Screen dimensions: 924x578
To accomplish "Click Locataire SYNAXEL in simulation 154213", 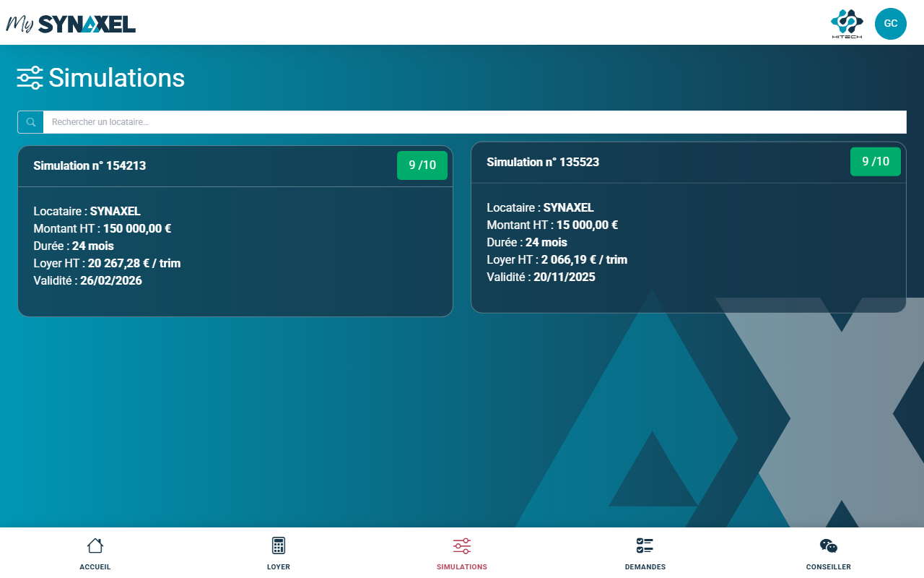I will tap(87, 212).
